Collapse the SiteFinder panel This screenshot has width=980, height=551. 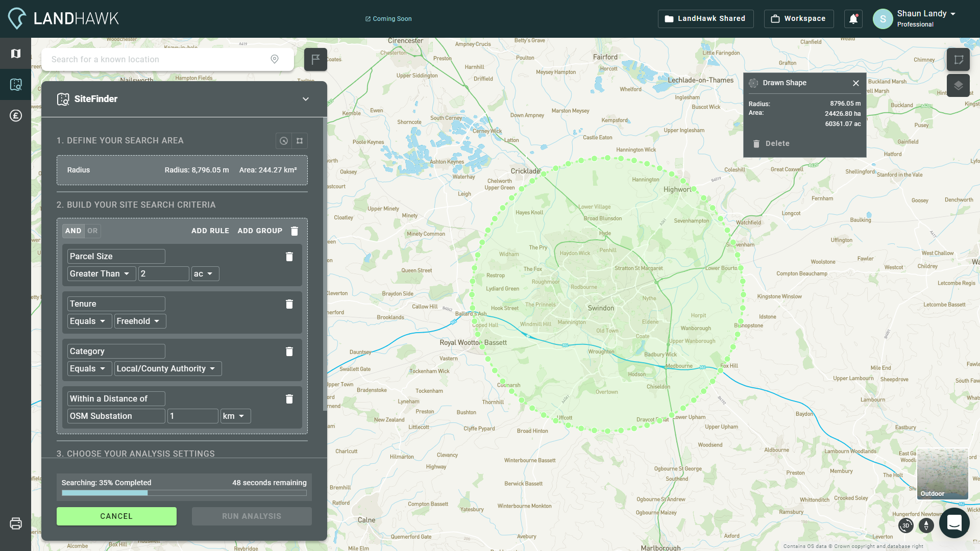point(306,99)
